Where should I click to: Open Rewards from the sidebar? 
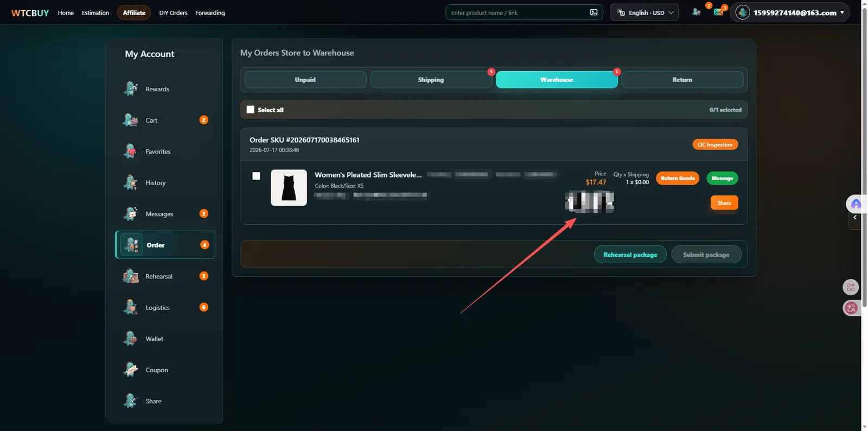pyautogui.click(x=165, y=89)
